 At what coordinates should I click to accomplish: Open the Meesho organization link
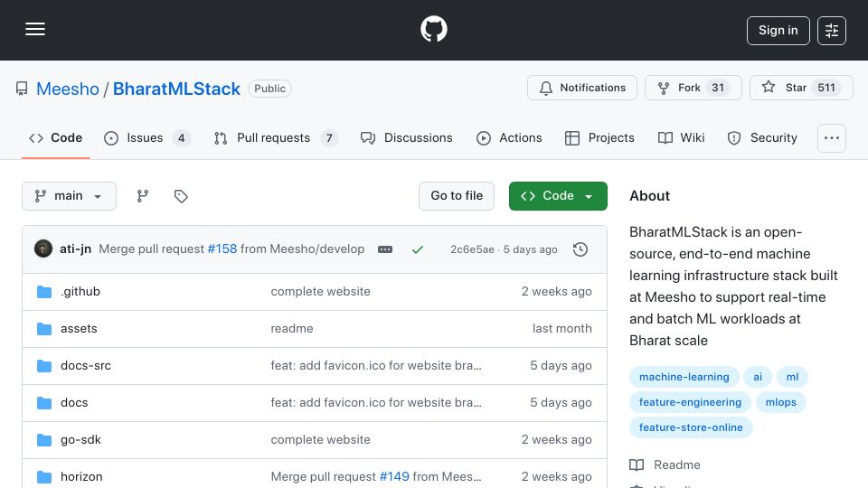[68, 89]
